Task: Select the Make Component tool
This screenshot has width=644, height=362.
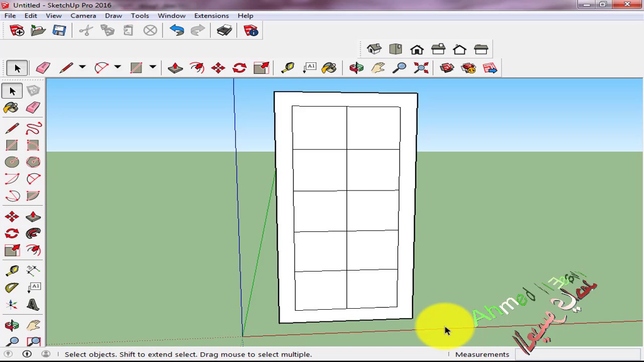Action: (33, 90)
